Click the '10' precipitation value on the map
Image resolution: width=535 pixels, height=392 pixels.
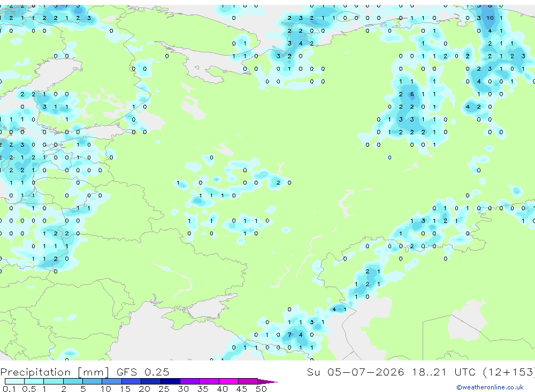[490, 18]
